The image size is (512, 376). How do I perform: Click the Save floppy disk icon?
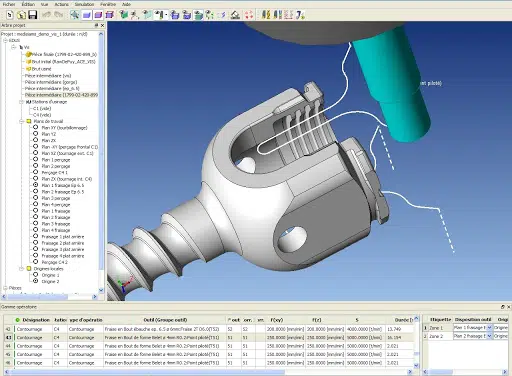coord(33,15)
